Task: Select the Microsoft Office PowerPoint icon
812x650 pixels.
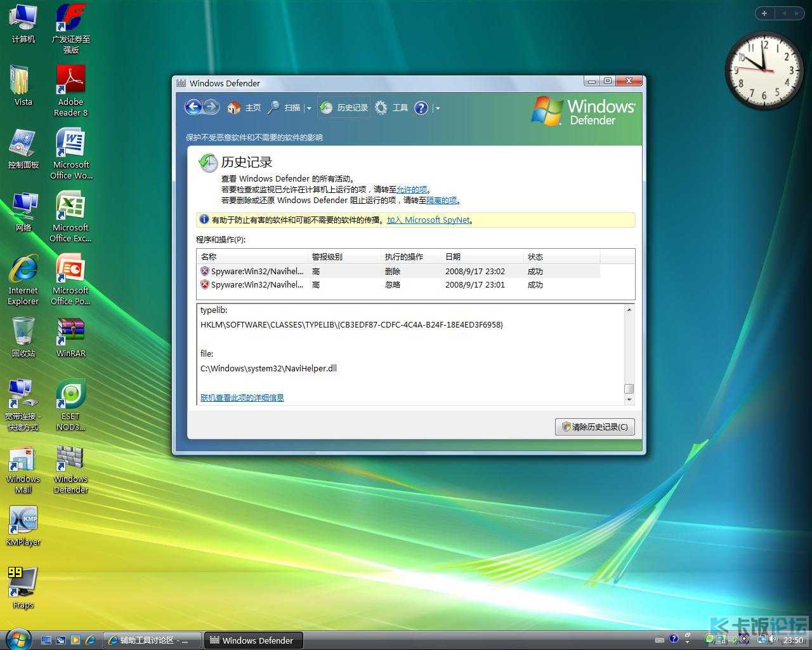Action: click(70, 279)
